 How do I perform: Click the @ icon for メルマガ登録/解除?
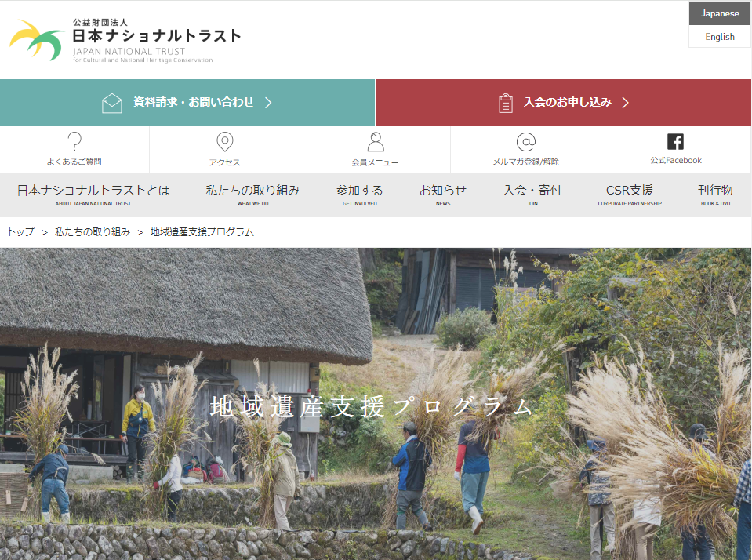click(525, 142)
